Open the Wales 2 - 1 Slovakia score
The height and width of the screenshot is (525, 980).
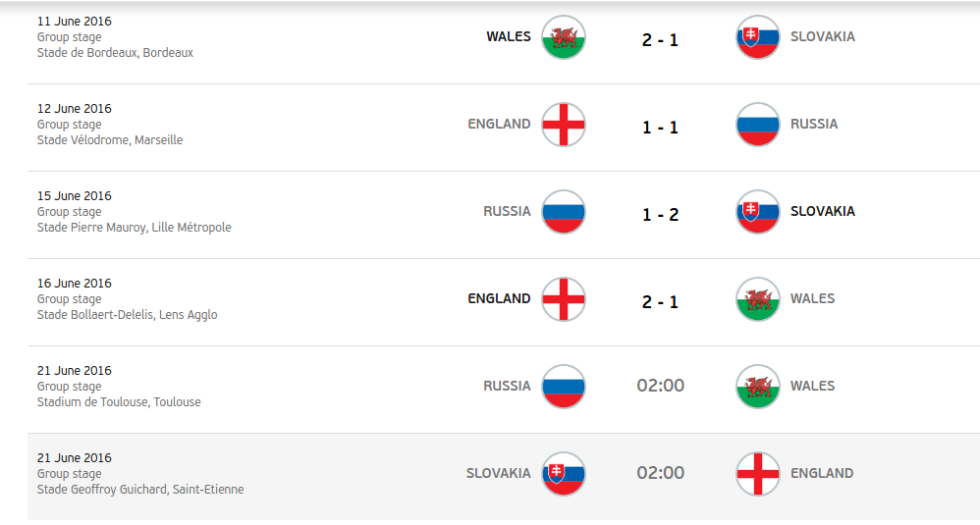click(x=660, y=40)
